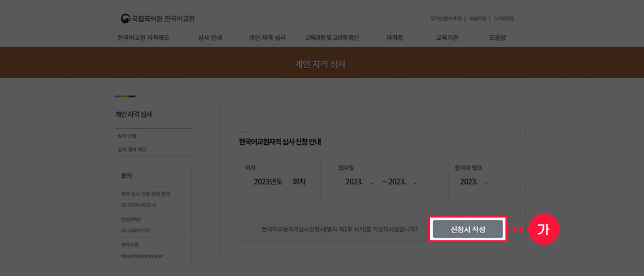Screen dimensions: 644x276
Task: Click the 국립국어원 한국어교원 logo
Action: coord(157,18)
